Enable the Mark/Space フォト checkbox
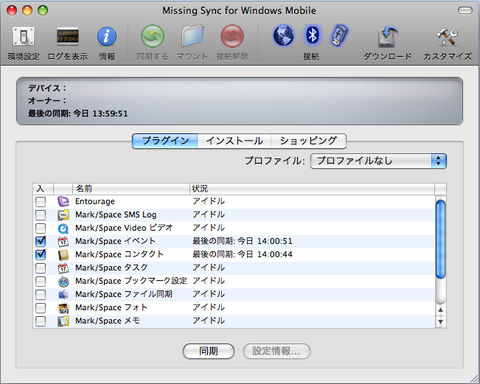This screenshot has height=384, width=480. [x=41, y=308]
